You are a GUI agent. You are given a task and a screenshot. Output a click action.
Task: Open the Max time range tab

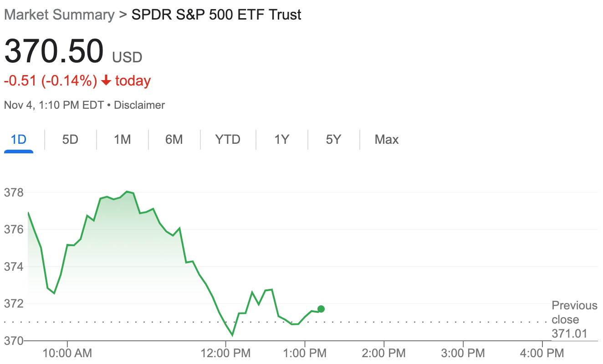pos(387,139)
